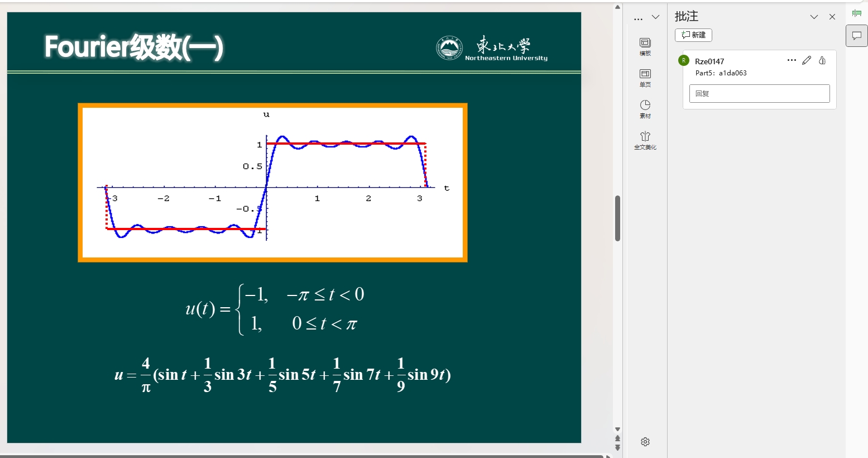868x458 pixels.
Task: Select the 单页 single page tool
Action: [645, 78]
